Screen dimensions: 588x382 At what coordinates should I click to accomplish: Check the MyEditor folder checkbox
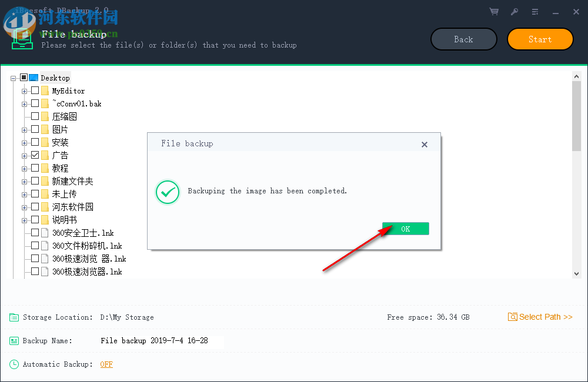34,91
